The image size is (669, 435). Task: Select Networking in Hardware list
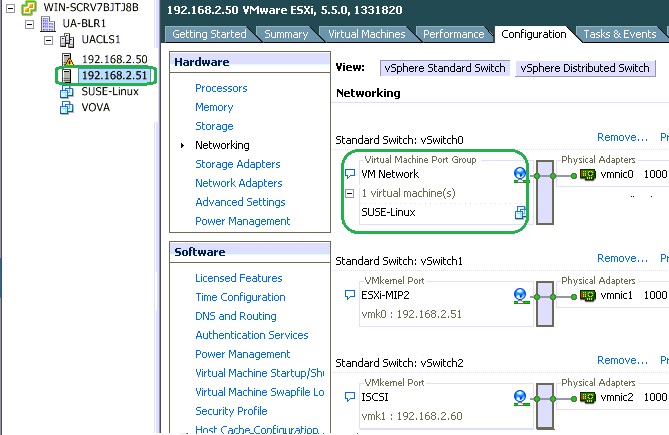point(222,145)
